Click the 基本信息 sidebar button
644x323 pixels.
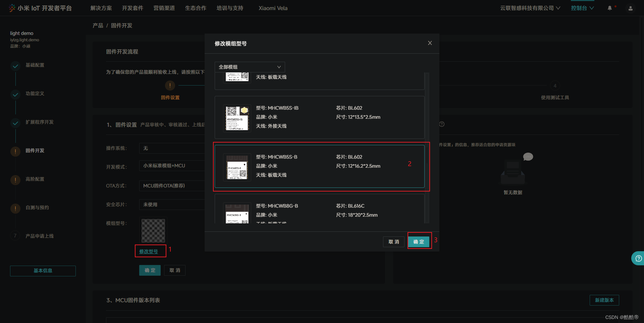click(43, 271)
